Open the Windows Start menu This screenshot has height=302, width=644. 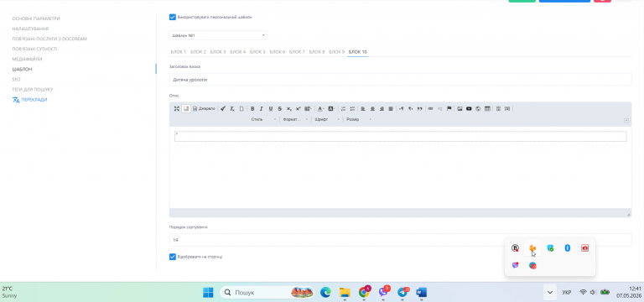point(208,292)
